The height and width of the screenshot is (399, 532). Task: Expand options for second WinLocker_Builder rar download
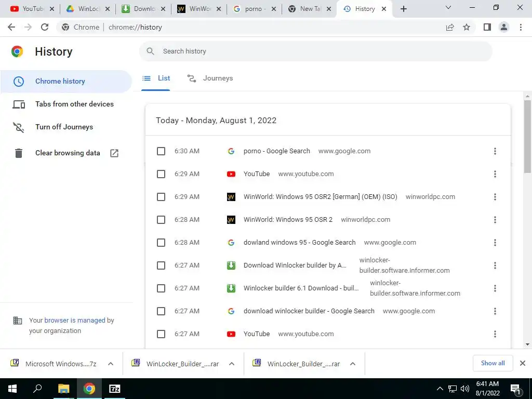tap(353, 364)
